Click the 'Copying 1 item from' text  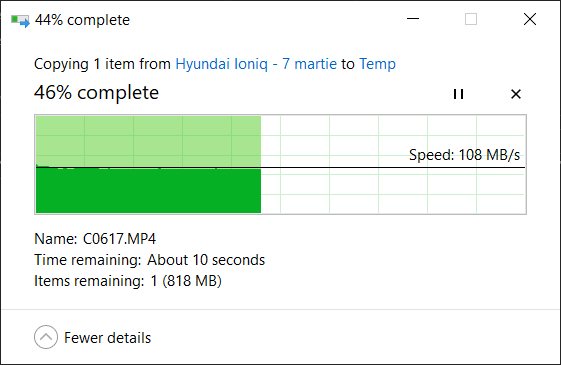coord(102,64)
